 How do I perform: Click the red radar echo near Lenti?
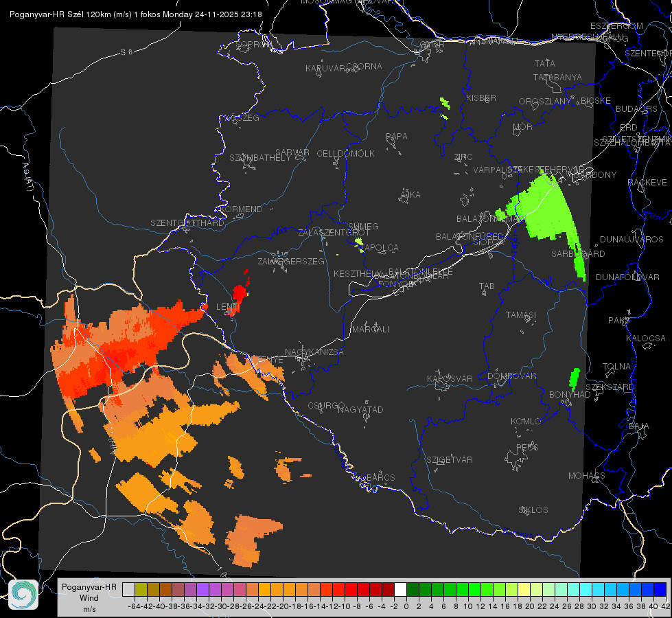coord(240,294)
